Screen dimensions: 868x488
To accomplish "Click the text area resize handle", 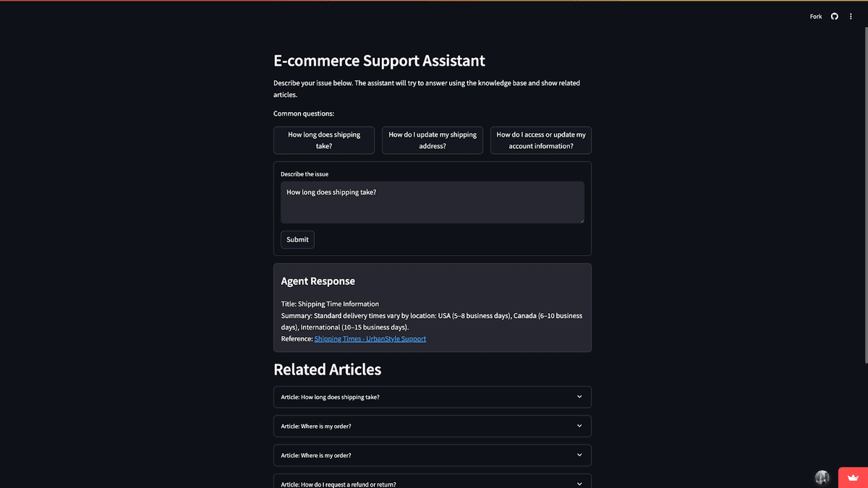I will pos(581,220).
